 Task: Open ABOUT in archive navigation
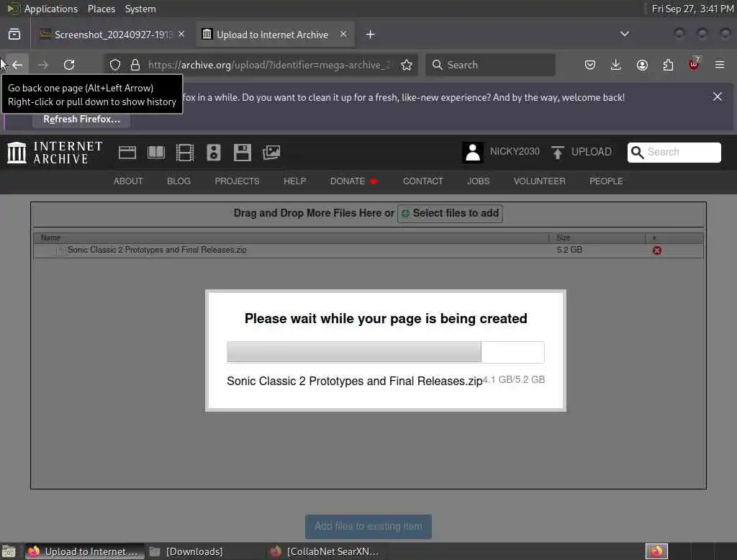coord(128,181)
